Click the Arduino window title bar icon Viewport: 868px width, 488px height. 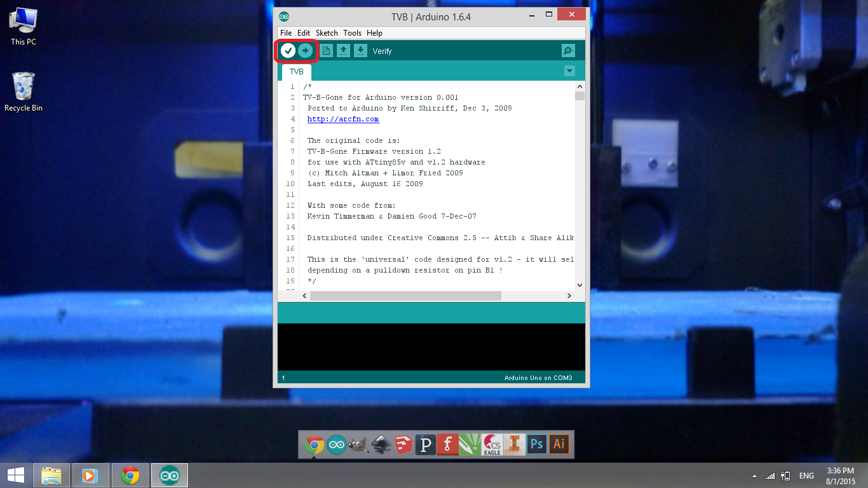click(284, 16)
